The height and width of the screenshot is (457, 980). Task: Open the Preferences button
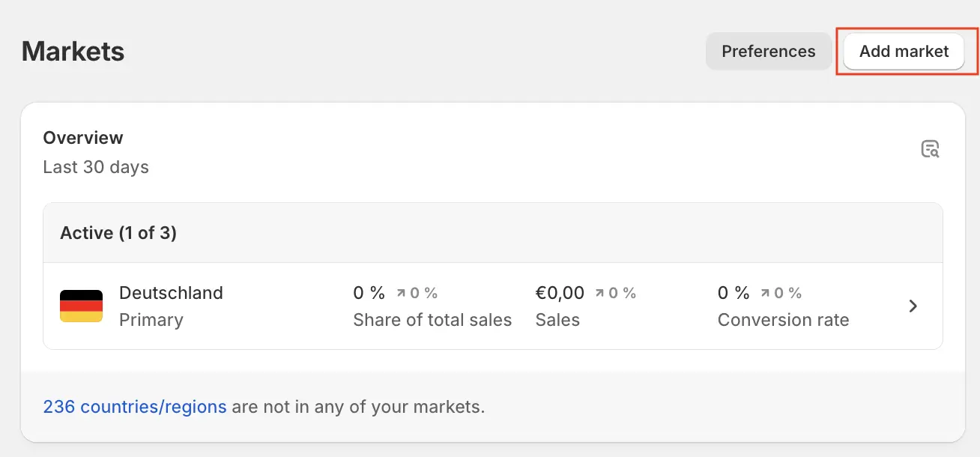click(768, 51)
